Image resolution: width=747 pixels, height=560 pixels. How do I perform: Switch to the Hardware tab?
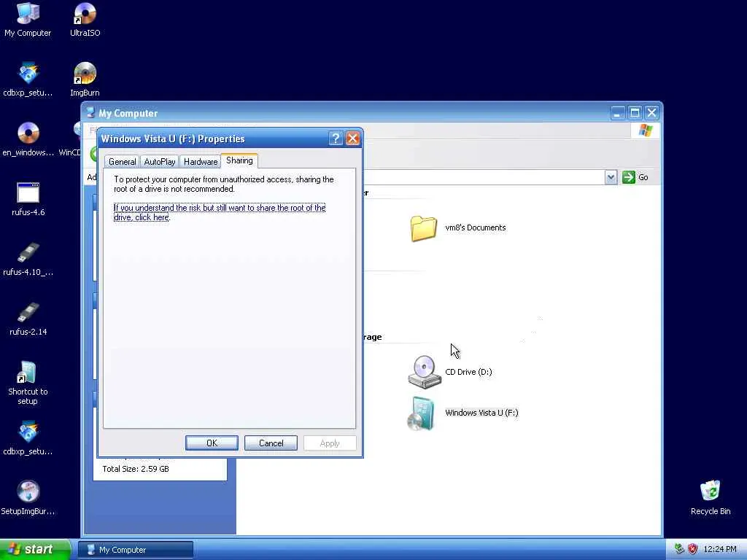tap(201, 162)
